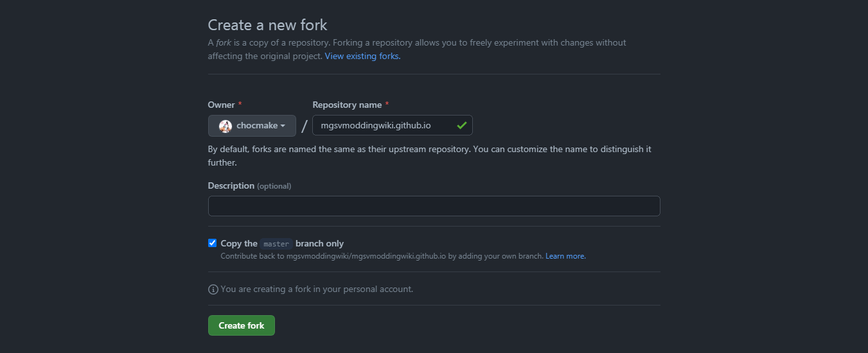Screen dimensions: 868x353
Task: Click the Contribute back to mgsvmoddingwiki text
Action: [382, 256]
